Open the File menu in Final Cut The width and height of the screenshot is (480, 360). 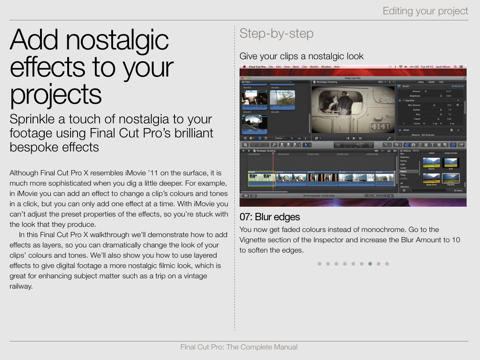(271, 66)
